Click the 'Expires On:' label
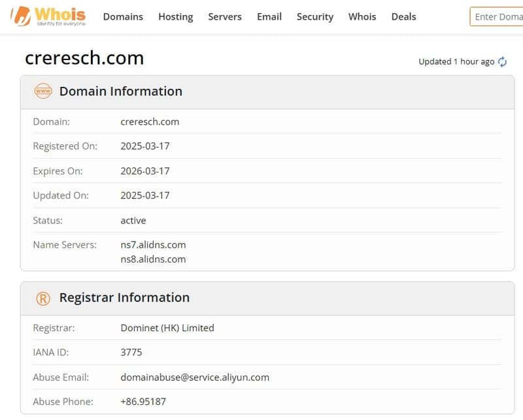This screenshot has width=523, height=420. point(58,171)
